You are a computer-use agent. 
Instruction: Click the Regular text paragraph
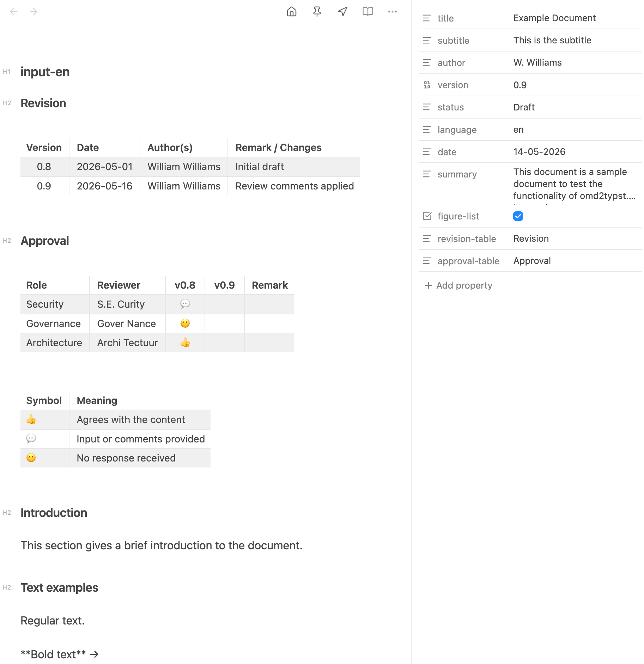[53, 621]
